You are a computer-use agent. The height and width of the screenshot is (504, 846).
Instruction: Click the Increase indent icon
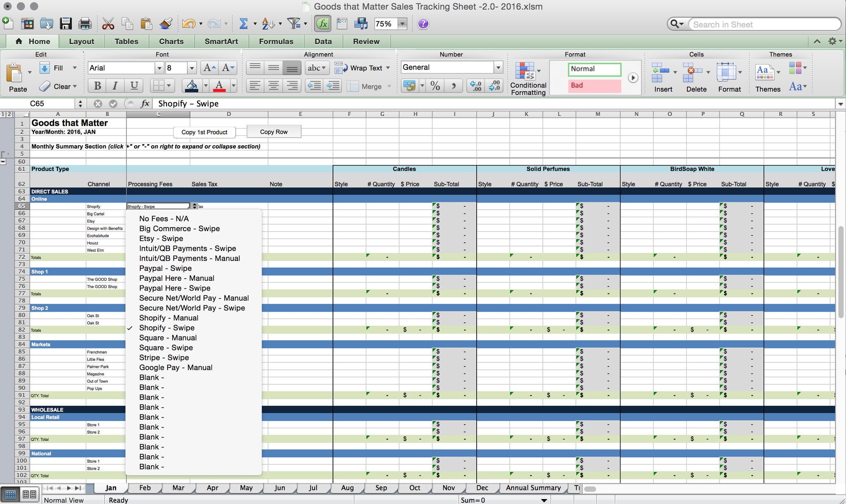point(333,86)
